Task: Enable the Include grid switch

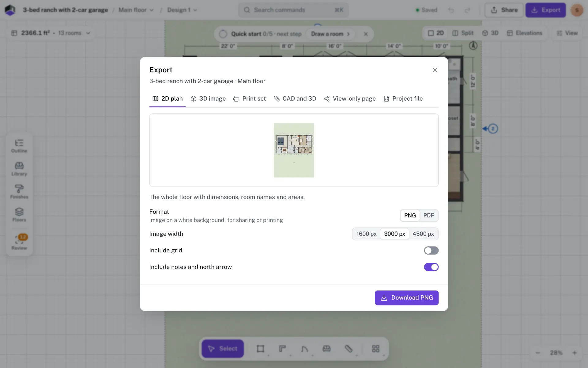Action: pyautogui.click(x=431, y=251)
